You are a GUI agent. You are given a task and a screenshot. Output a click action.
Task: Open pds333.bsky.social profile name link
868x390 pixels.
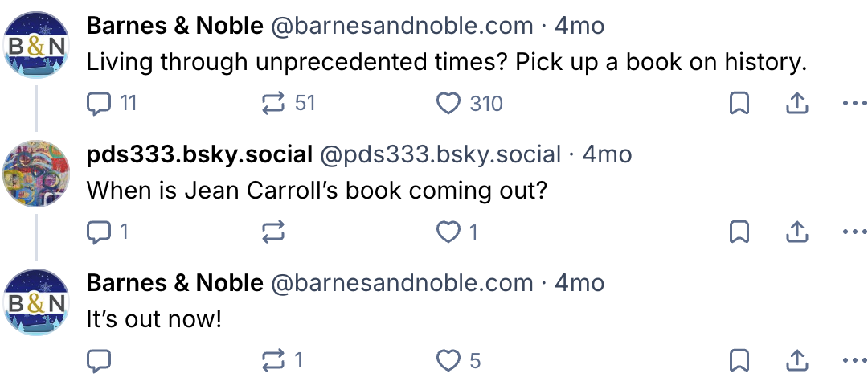click(199, 154)
